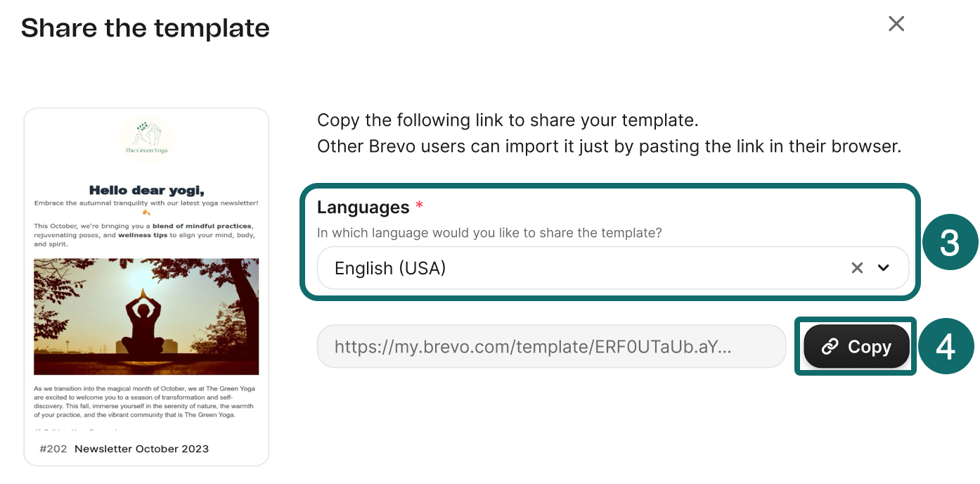This screenshot has height=484, width=980.
Task: Click the X icon to close the dialog
Action: pyautogui.click(x=896, y=23)
